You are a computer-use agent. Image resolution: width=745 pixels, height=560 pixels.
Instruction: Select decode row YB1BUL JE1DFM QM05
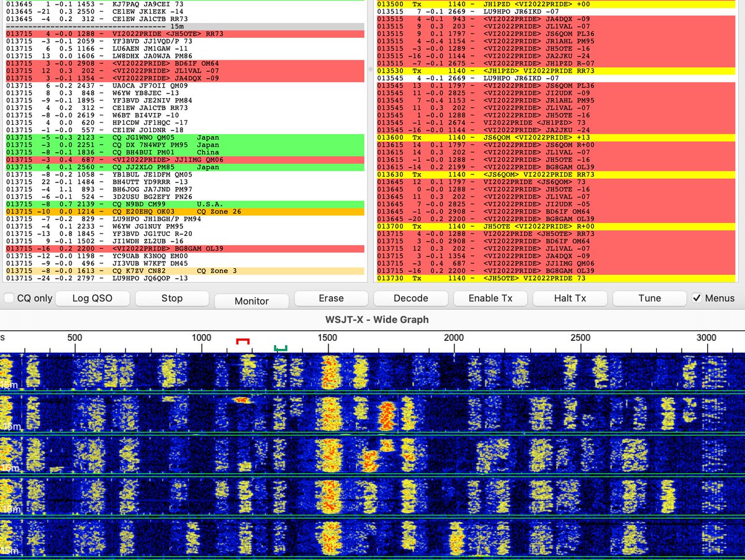click(184, 174)
